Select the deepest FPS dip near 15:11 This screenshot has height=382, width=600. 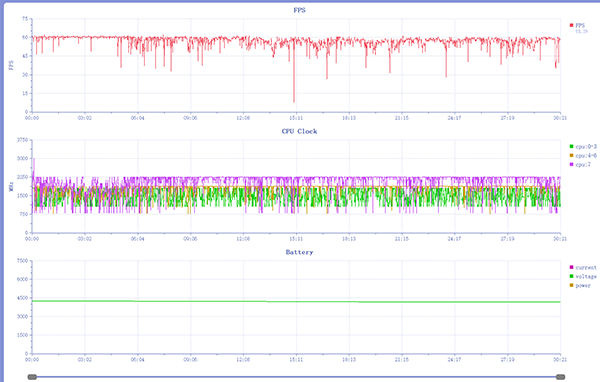click(294, 100)
